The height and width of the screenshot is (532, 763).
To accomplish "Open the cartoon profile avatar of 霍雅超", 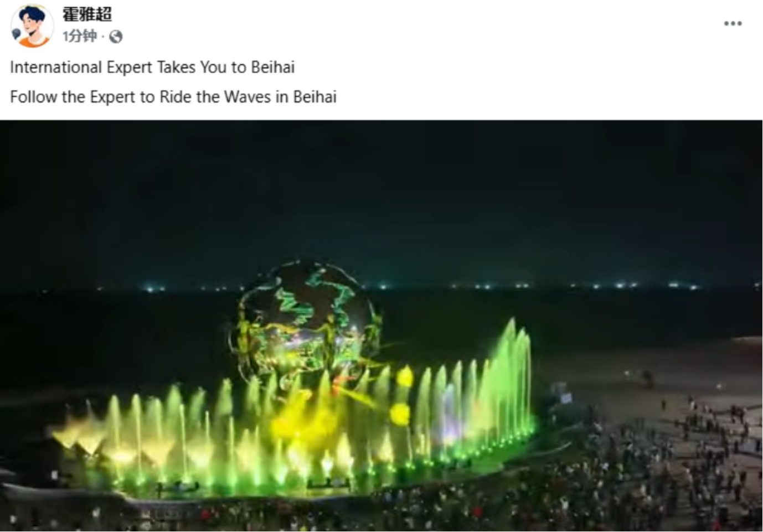I will pyautogui.click(x=32, y=26).
